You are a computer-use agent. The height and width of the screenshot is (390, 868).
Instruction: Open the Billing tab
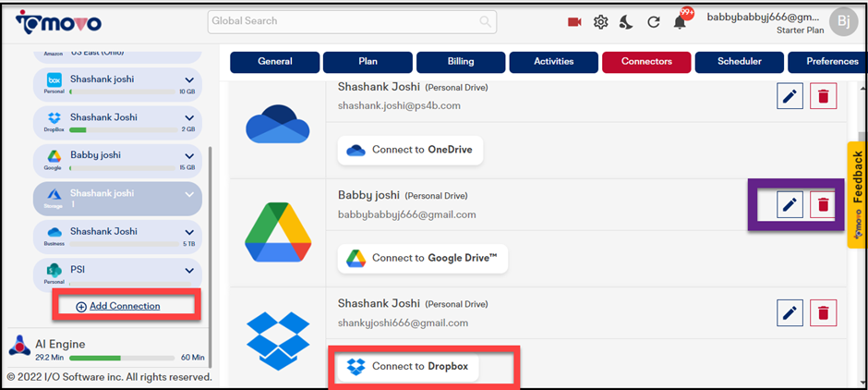[x=461, y=62]
